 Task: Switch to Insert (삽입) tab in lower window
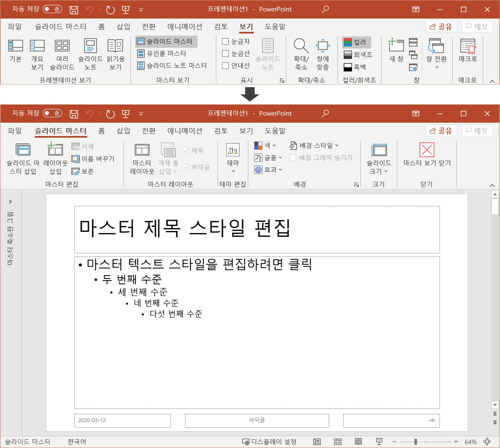pyautogui.click(x=123, y=131)
